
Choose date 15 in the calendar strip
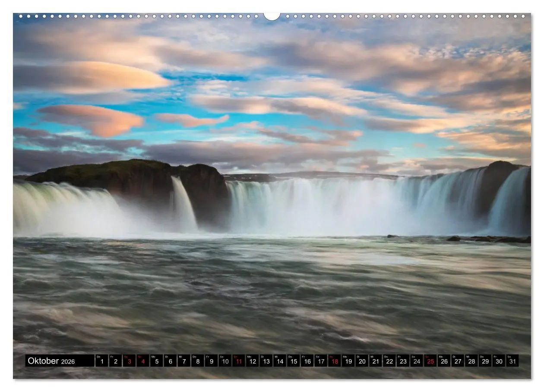[x=294, y=361]
